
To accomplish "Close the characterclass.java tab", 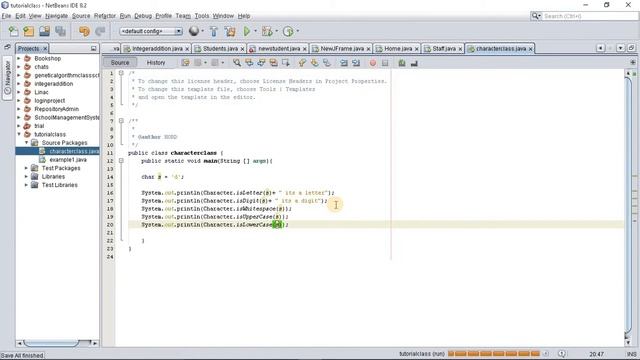I will click(531, 49).
